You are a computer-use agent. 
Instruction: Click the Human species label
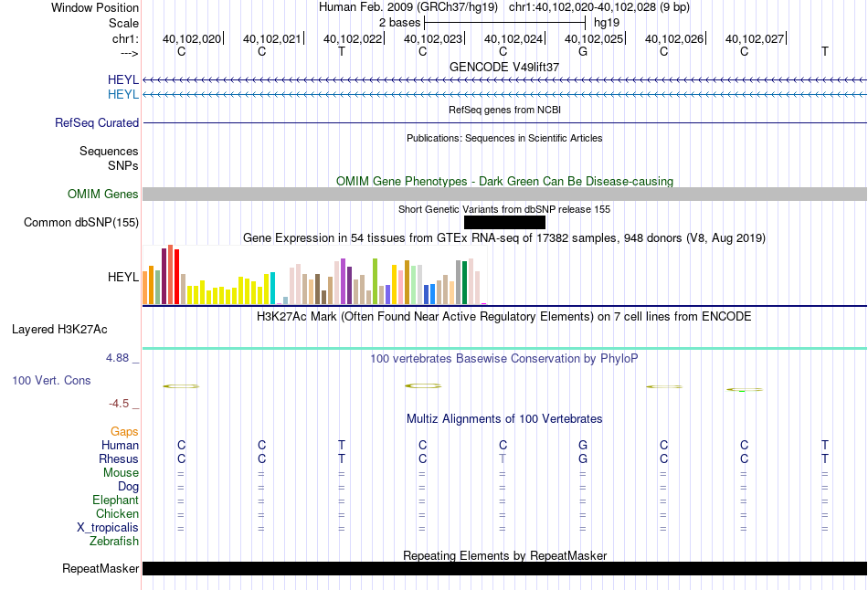(x=120, y=445)
